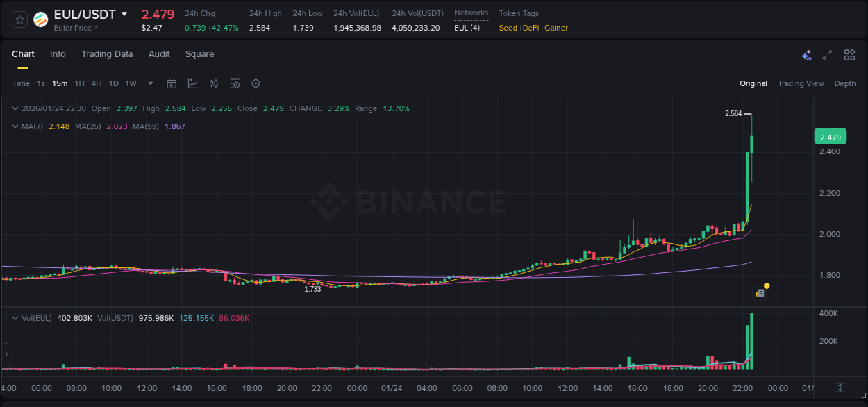868x407 pixels.
Task: Open the widgets layout grid icon
Action: click(849, 55)
